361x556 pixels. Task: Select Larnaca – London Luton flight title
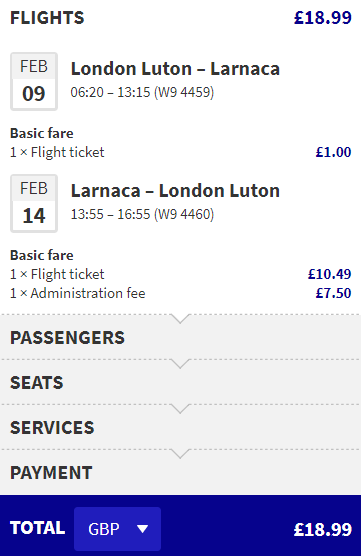coord(175,191)
